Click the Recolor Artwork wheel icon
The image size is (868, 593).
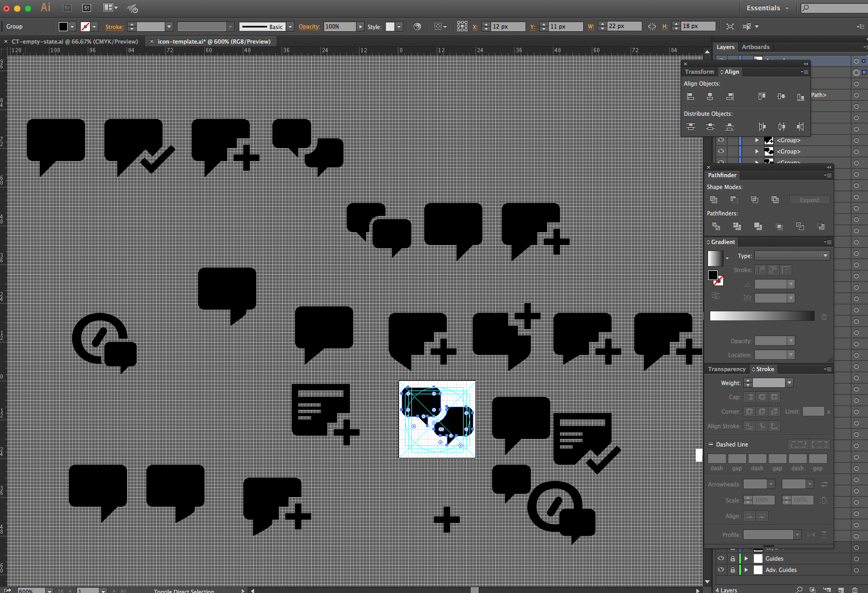coord(417,26)
